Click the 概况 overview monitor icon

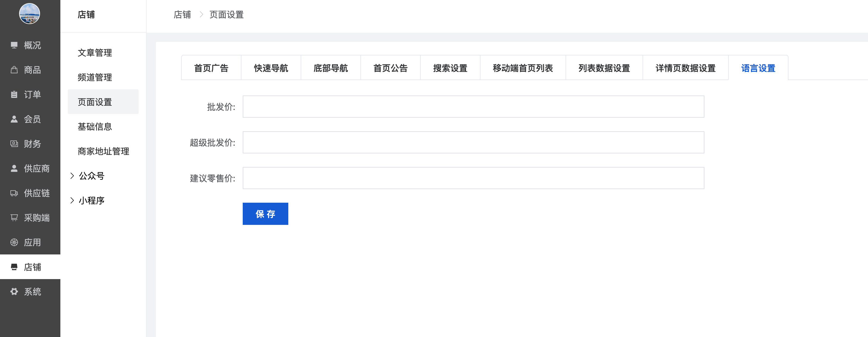click(14, 45)
